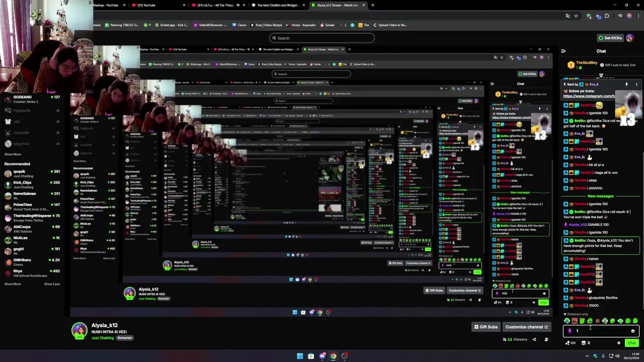Click the Get KICKs button
644x362 pixels.
[x=610, y=38]
